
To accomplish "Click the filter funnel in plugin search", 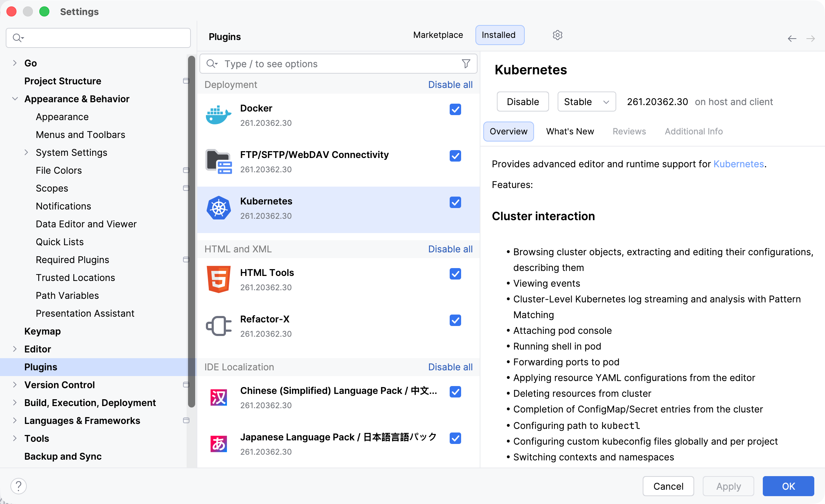I will click(466, 64).
